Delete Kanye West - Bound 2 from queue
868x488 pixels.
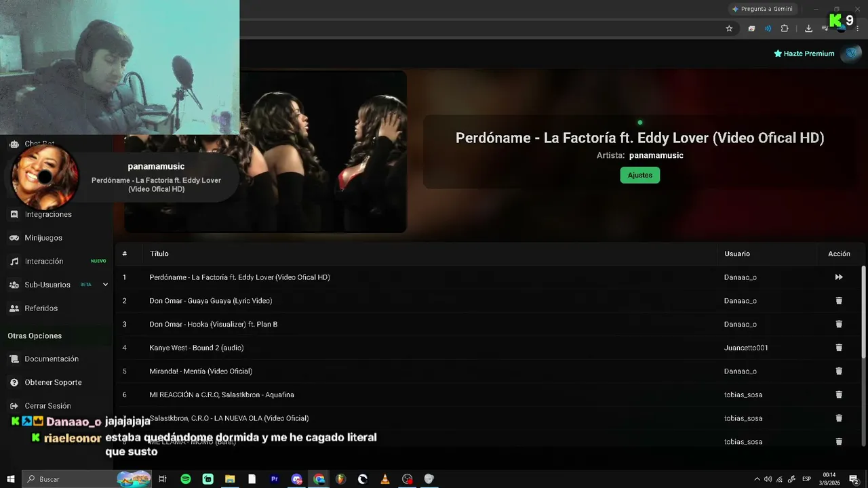(x=839, y=348)
